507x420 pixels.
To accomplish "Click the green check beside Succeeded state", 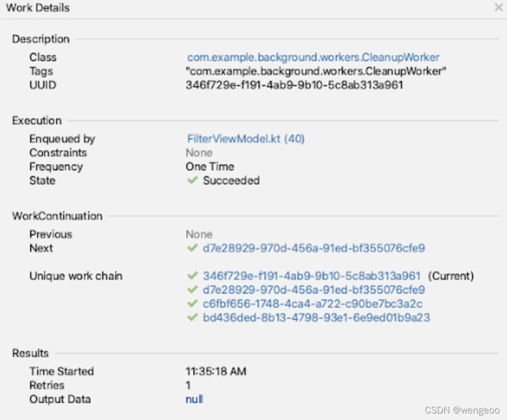I will (192, 180).
